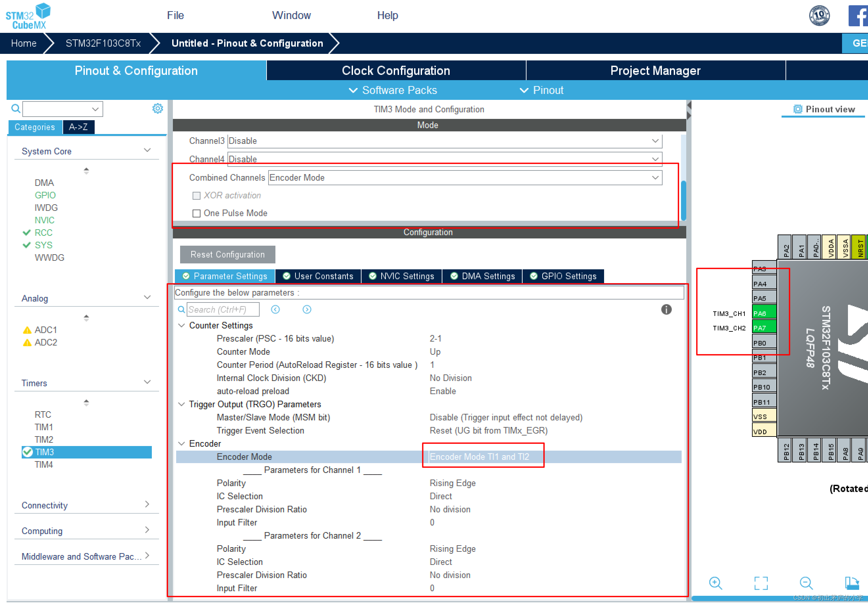Go to previous search result arrow

275,309
